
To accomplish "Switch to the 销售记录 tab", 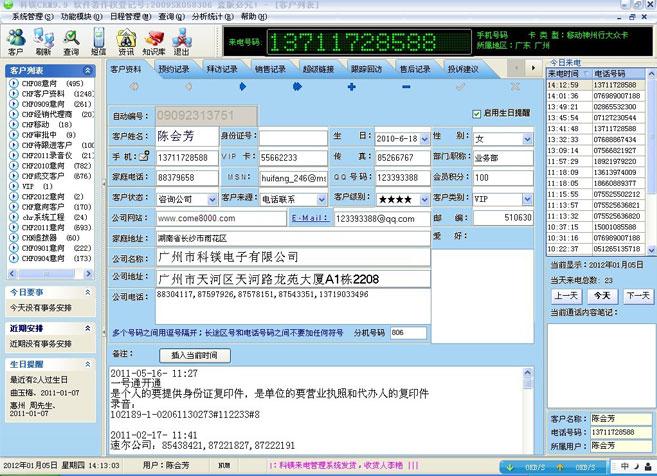I will click(x=270, y=69).
